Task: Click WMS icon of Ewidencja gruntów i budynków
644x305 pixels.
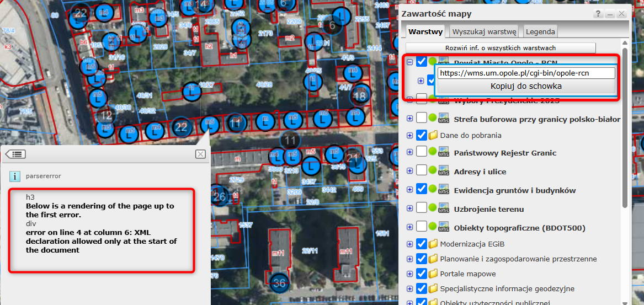Action: click(444, 190)
